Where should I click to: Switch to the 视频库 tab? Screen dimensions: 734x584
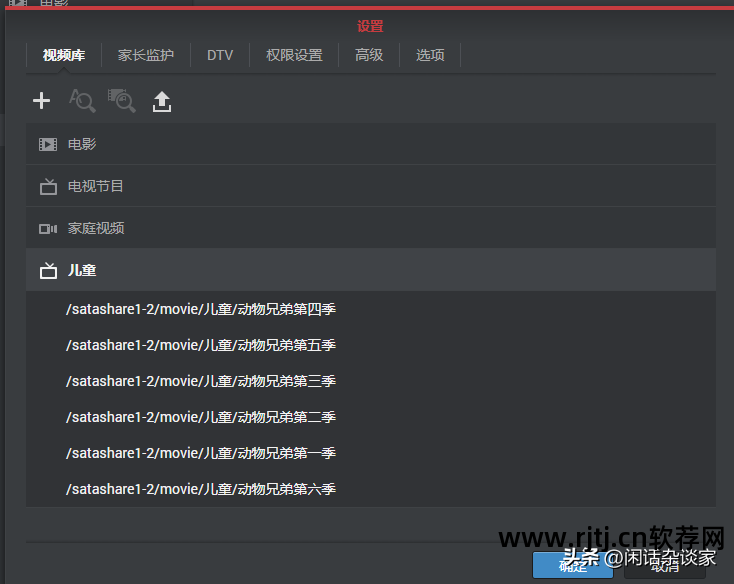[64, 55]
